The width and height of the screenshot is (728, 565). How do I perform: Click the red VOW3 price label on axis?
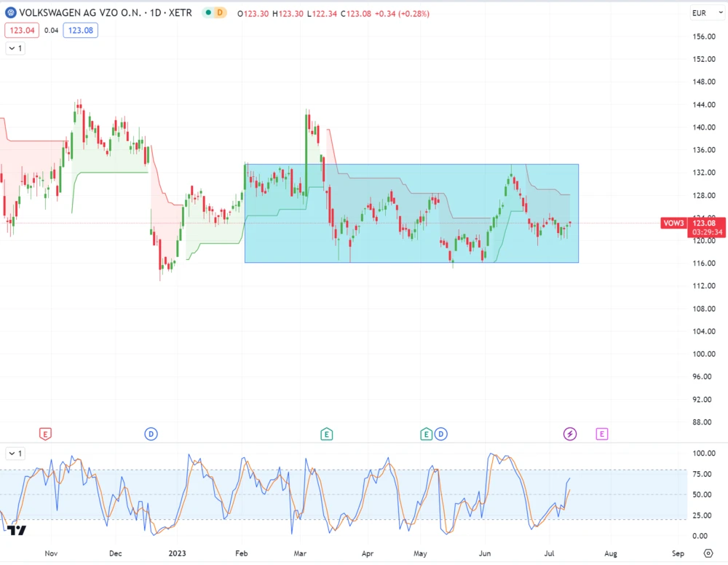673,224
